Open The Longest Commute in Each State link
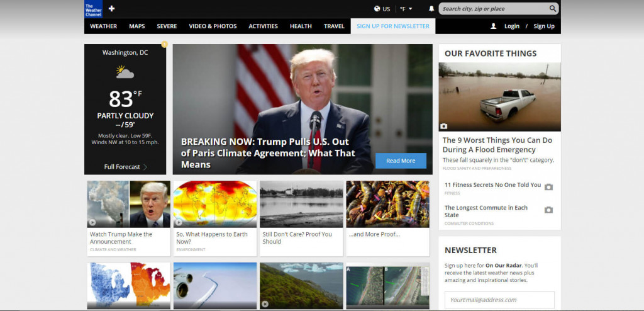Viewport: 644px width, 311px height. pyautogui.click(x=486, y=212)
